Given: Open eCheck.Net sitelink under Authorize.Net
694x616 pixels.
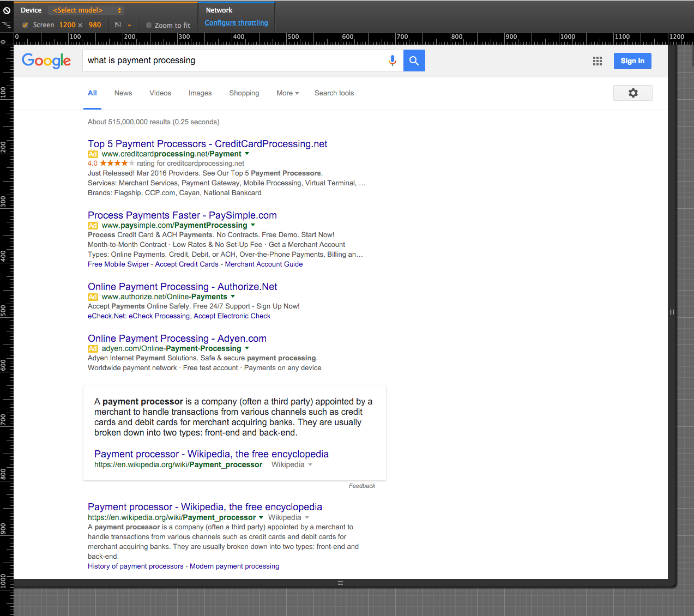Looking at the screenshot, I should pos(179,316).
